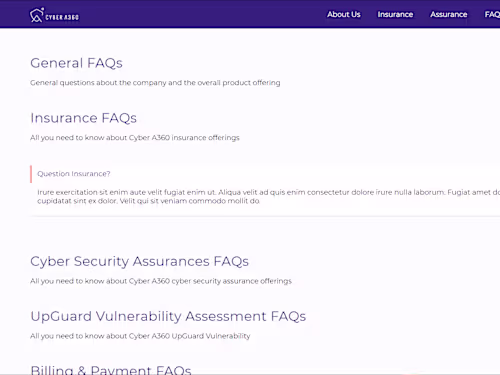Expand UpGuard Vulnerability Assessment FAQs heading
The width and height of the screenshot is (500, 375).
[x=168, y=316]
